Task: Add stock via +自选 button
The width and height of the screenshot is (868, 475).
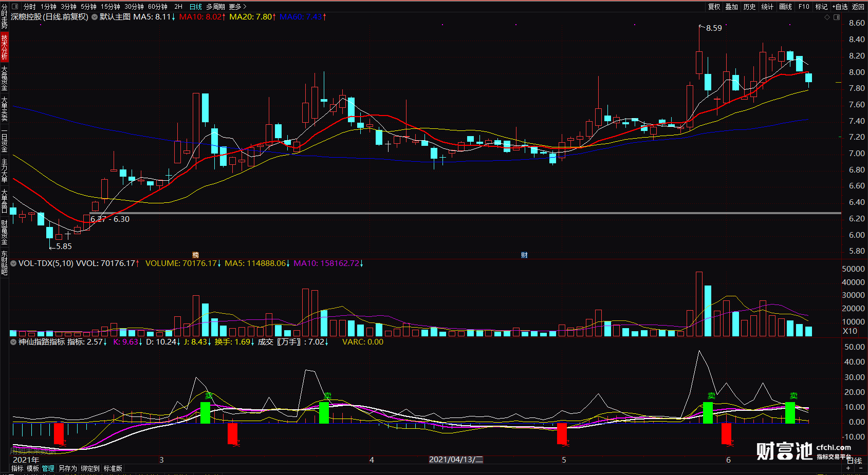Action: [840, 7]
